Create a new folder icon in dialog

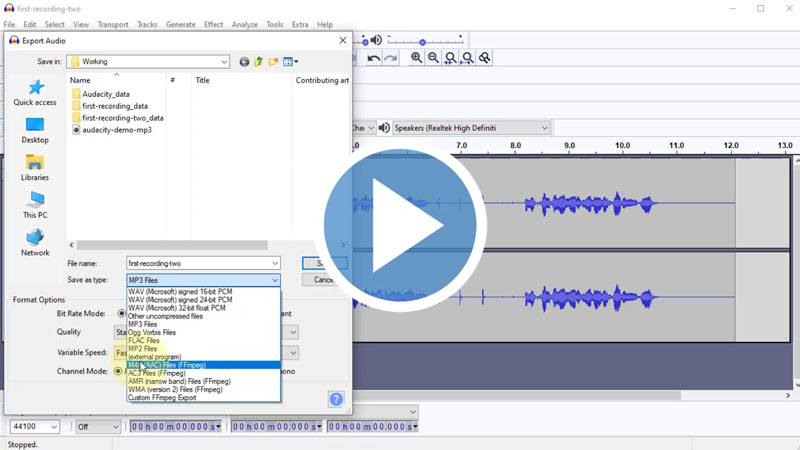(273, 62)
